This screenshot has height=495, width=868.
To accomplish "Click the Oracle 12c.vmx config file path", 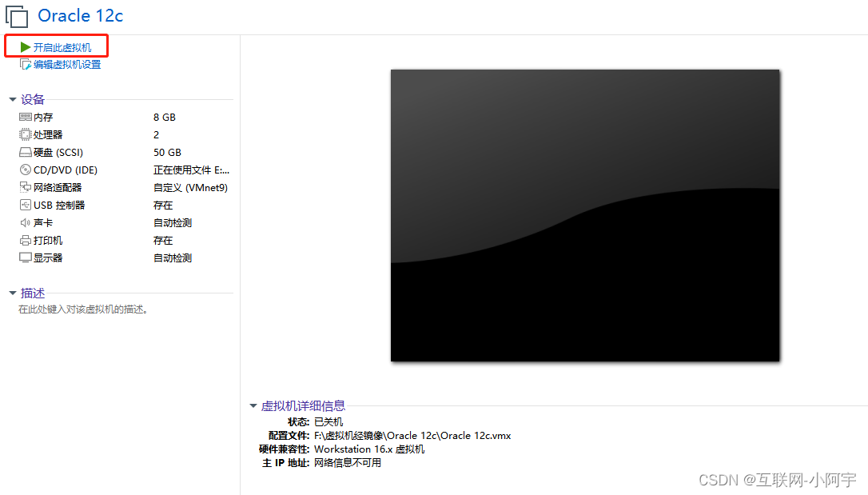I will 412,436.
